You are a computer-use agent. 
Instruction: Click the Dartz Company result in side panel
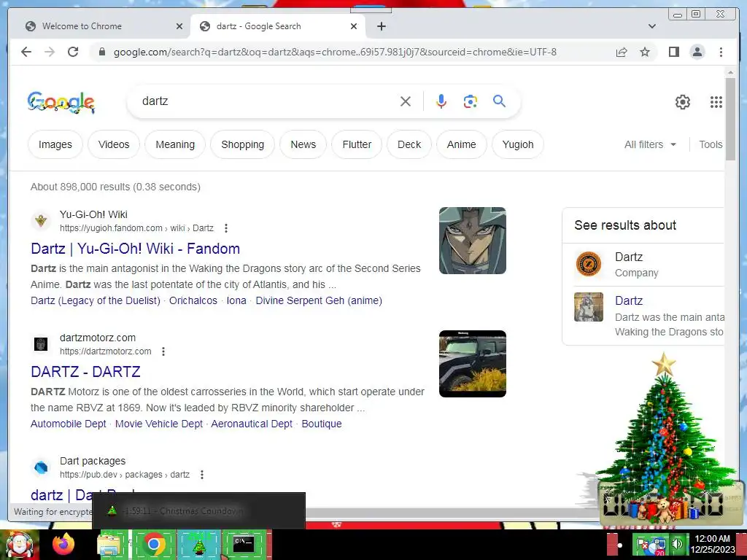coord(643,265)
